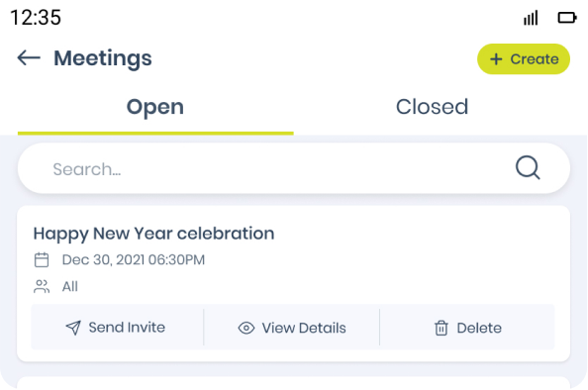Switch to the Closed tab
588x390 pixels.
[432, 108]
